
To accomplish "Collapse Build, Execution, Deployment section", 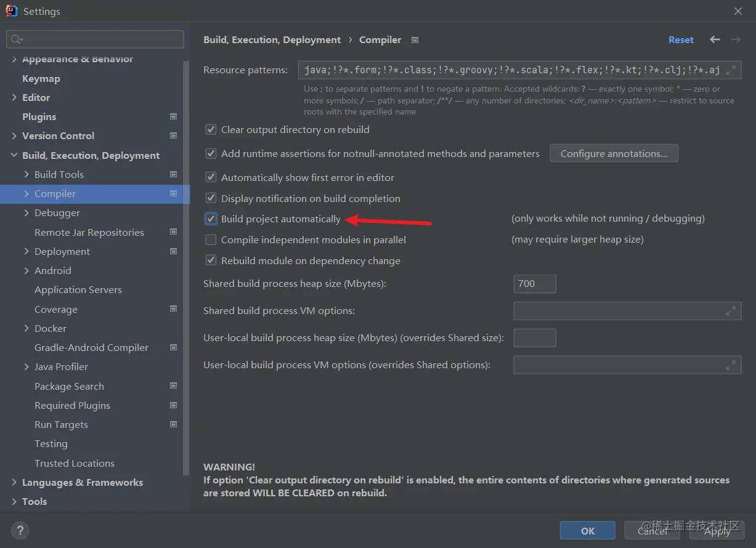I will tap(14, 155).
